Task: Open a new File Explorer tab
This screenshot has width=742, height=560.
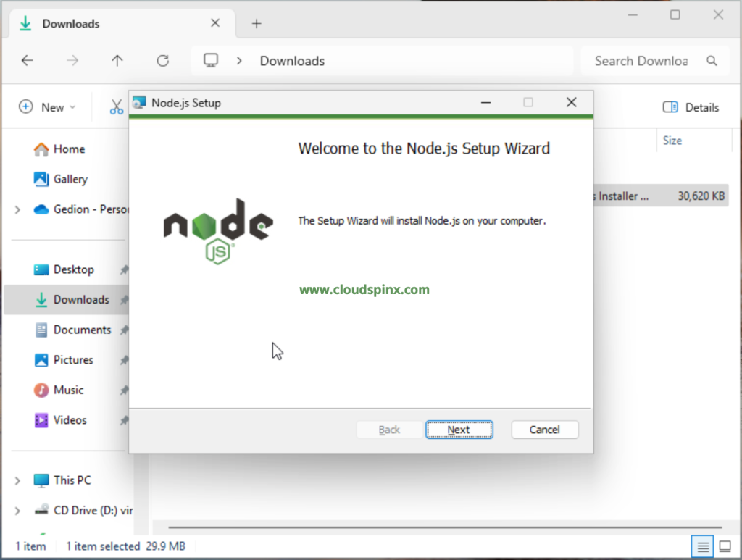Action: [257, 23]
